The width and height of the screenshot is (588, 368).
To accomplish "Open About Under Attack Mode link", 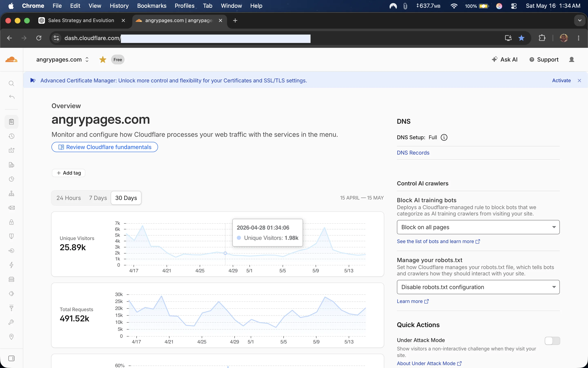I will click(429, 363).
